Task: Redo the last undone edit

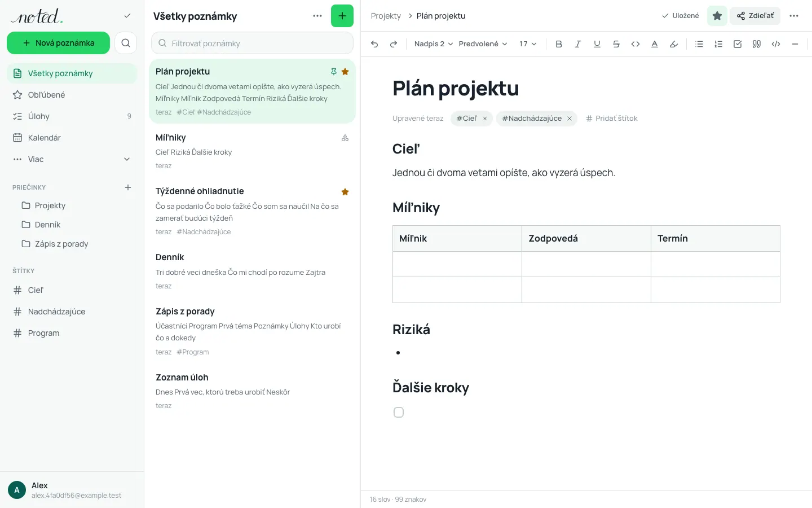Action: [394, 44]
